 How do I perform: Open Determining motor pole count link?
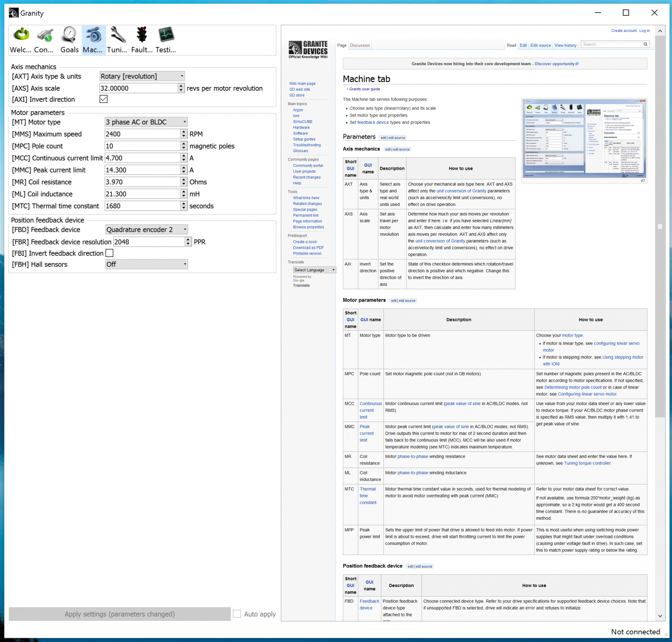573,387
